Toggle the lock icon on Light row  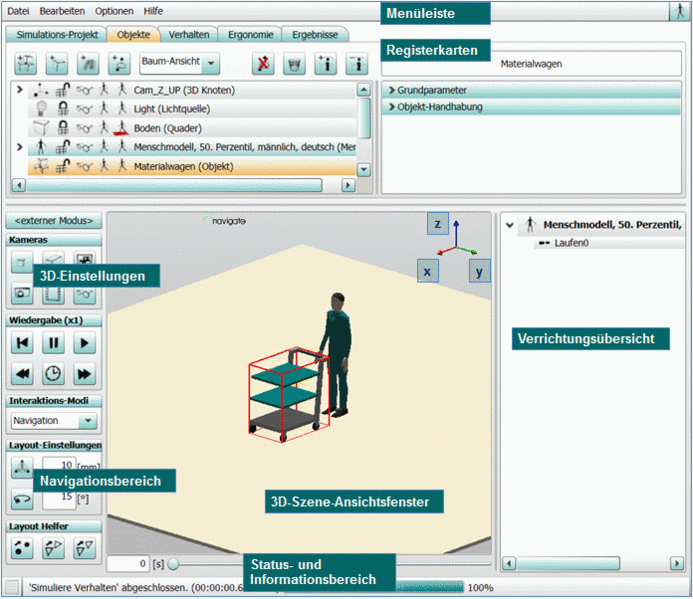click(63, 109)
